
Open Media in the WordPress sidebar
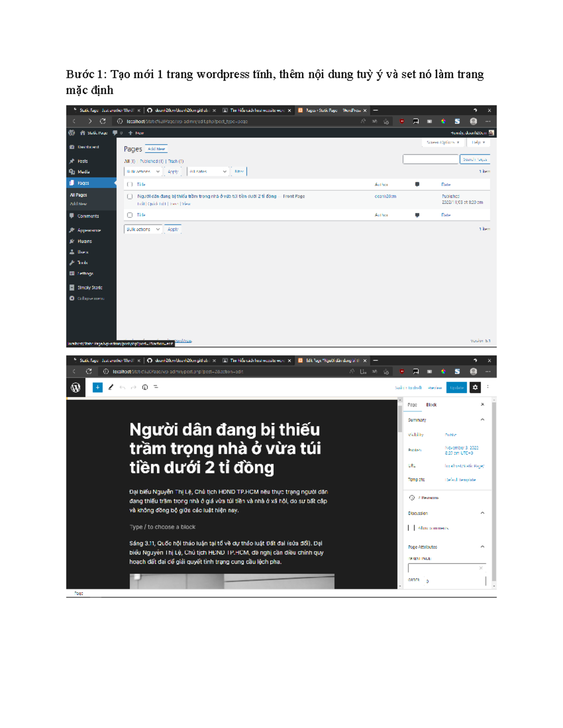tap(83, 172)
